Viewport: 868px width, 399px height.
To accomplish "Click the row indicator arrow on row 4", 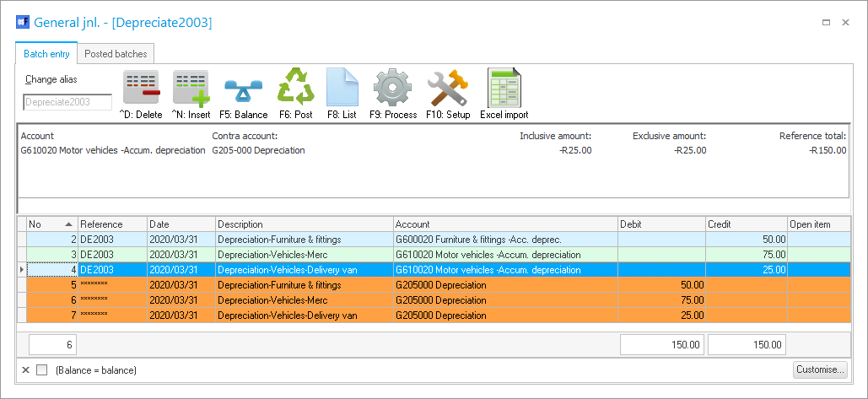I will tap(21, 270).
